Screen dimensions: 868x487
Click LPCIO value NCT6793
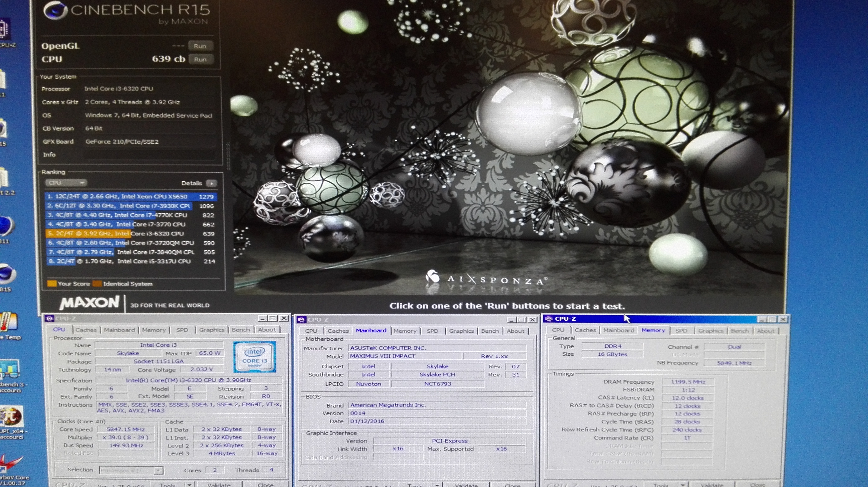[x=437, y=384]
